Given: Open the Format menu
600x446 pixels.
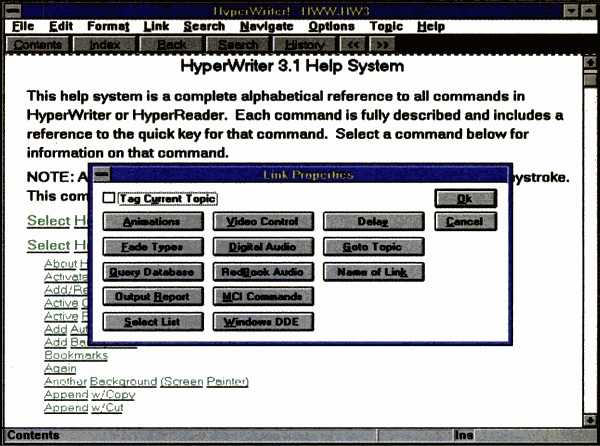Looking at the screenshot, I should (107, 26).
